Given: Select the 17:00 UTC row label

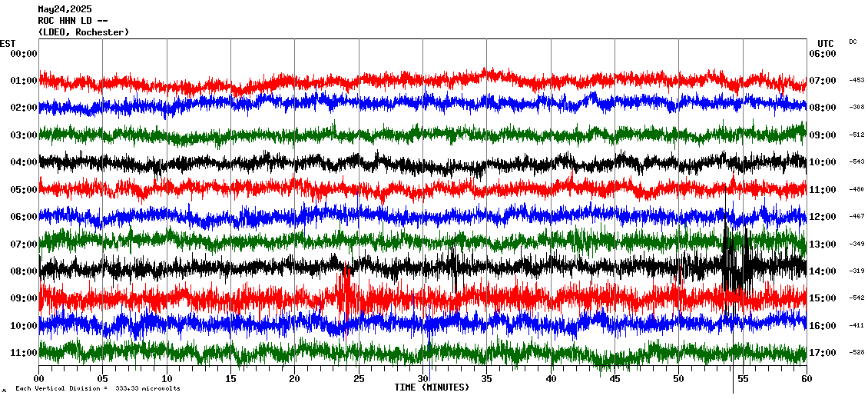Looking at the screenshot, I should pos(822,353).
